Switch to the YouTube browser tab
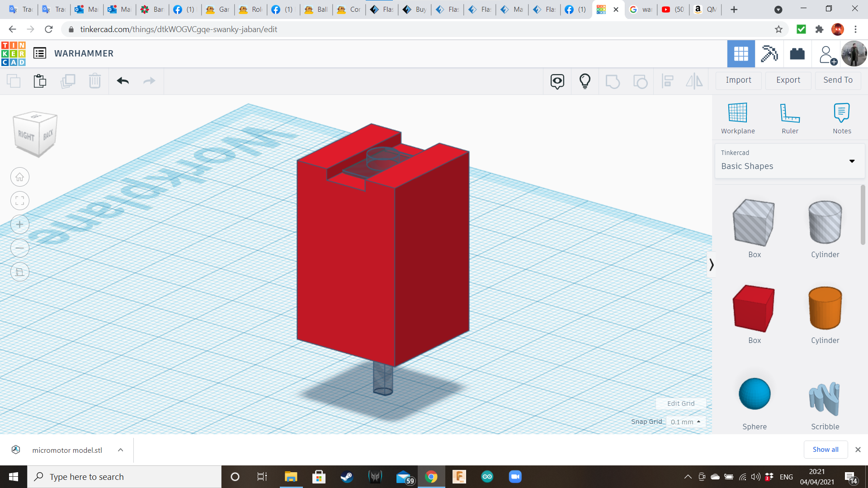Viewport: 868px width, 488px height. click(672, 9)
